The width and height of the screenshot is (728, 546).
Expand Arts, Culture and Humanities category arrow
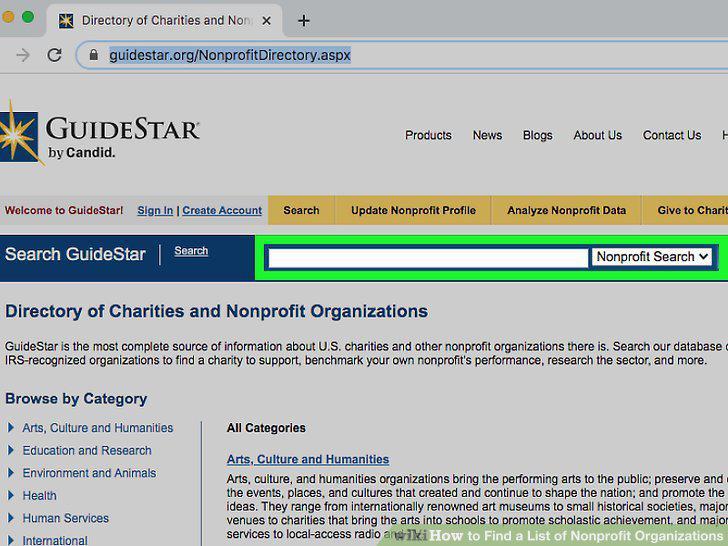click(x=11, y=427)
